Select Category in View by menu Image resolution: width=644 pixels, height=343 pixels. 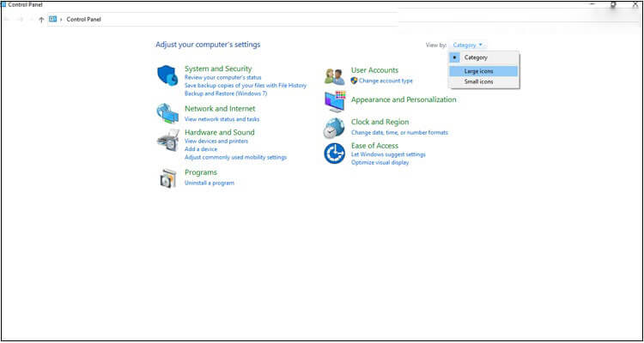[483, 57]
